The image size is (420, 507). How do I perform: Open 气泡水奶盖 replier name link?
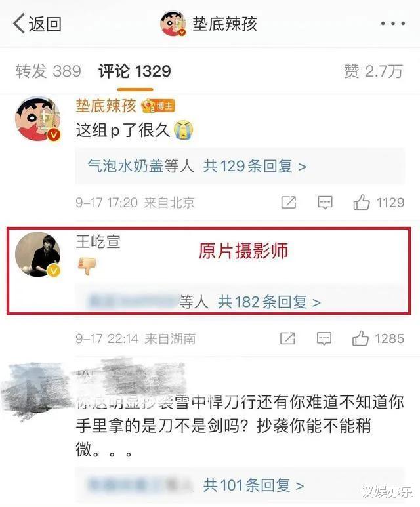coord(125,166)
